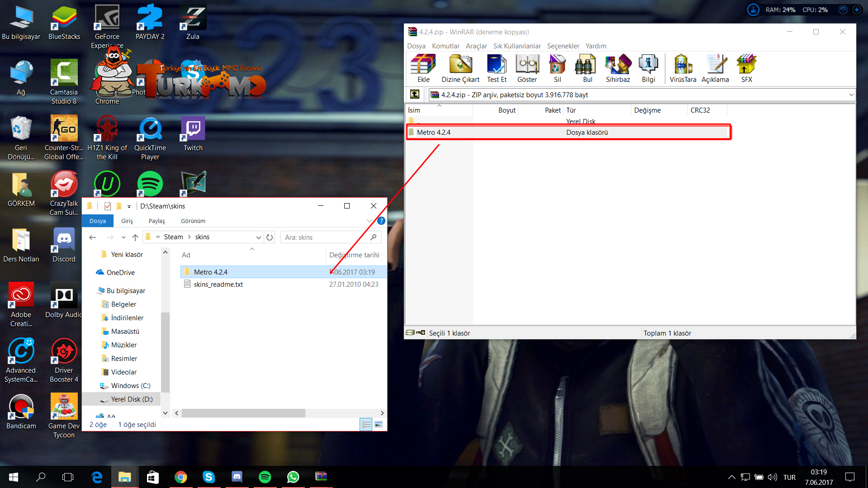Click the Sil (Delete) icon in WinRAR

(x=557, y=68)
